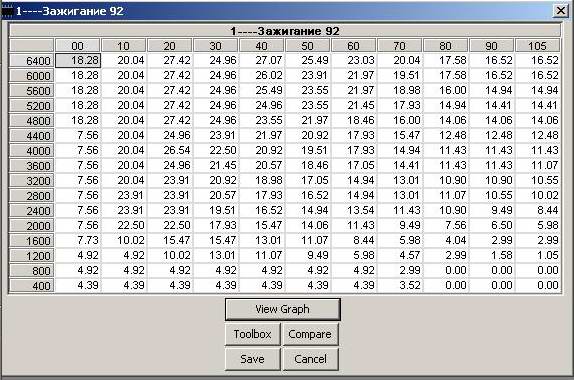Image resolution: width=574 pixels, height=380 pixels.
Task: Click the 18.46 cell in row 4800
Action: point(353,120)
